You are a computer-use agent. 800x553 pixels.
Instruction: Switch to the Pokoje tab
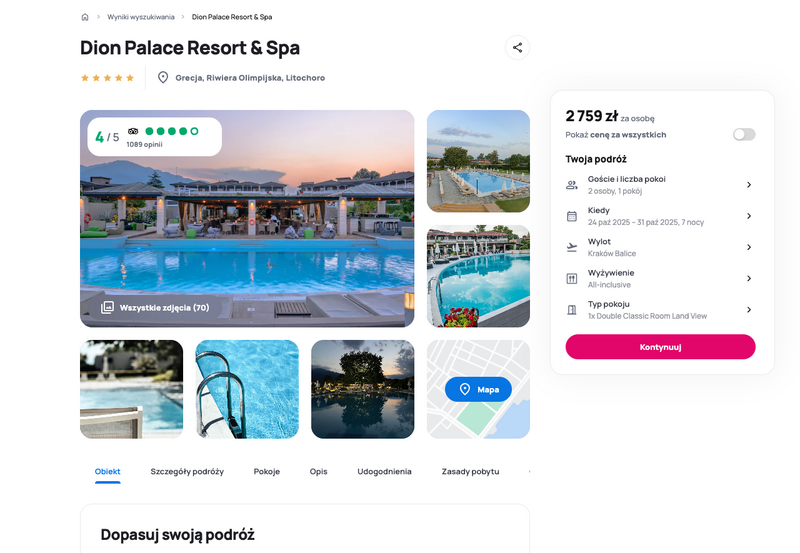(x=267, y=471)
